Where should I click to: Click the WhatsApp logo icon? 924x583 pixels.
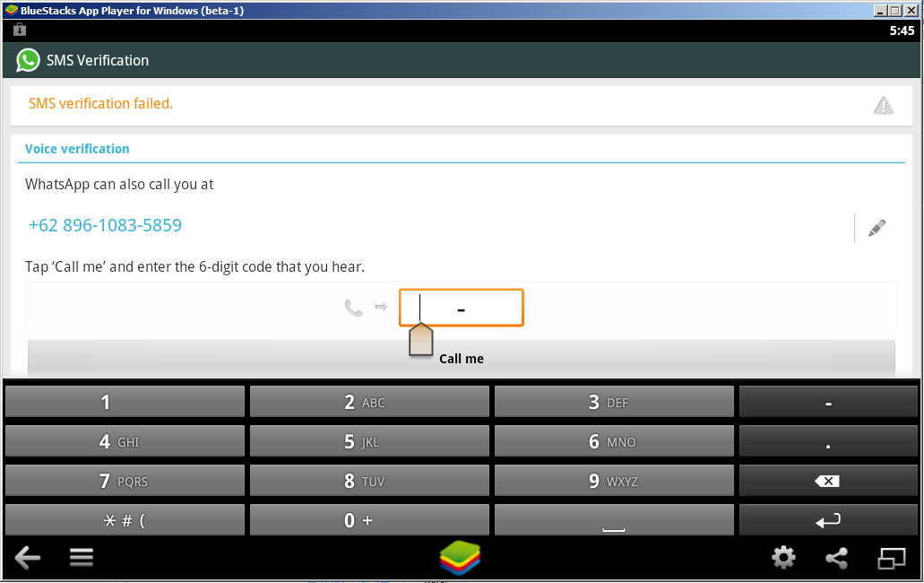pyautogui.click(x=28, y=60)
